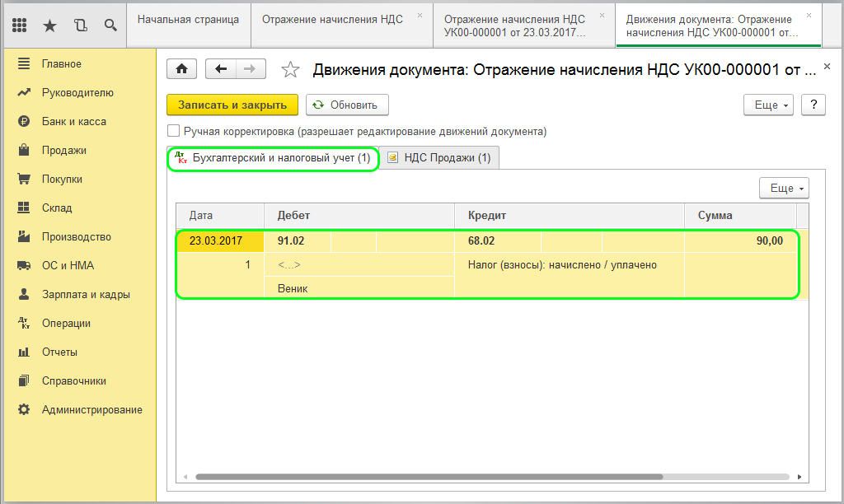The height and width of the screenshot is (504, 844).
Task: Click the scrollbar right arrow
Action: pyautogui.click(x=799, y=477)
